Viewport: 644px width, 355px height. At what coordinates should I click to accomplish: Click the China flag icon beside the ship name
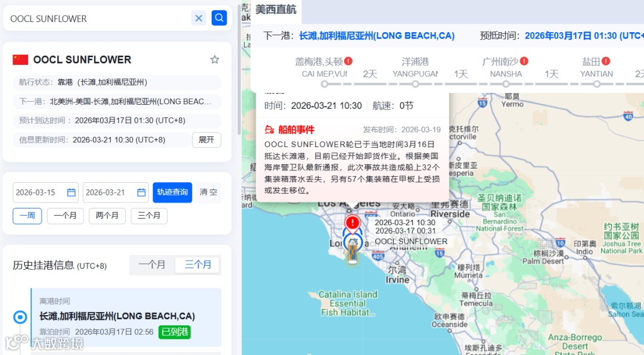(20, 60)
